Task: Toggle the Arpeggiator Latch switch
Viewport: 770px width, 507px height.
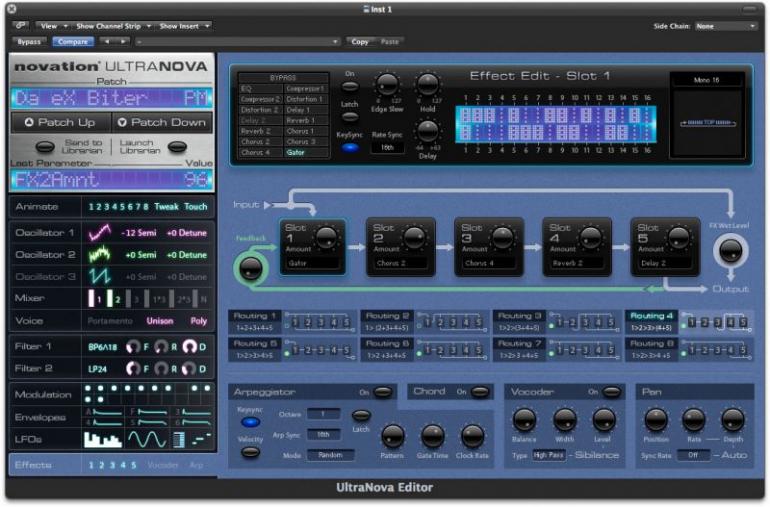Action: click(x=361, y=416)
